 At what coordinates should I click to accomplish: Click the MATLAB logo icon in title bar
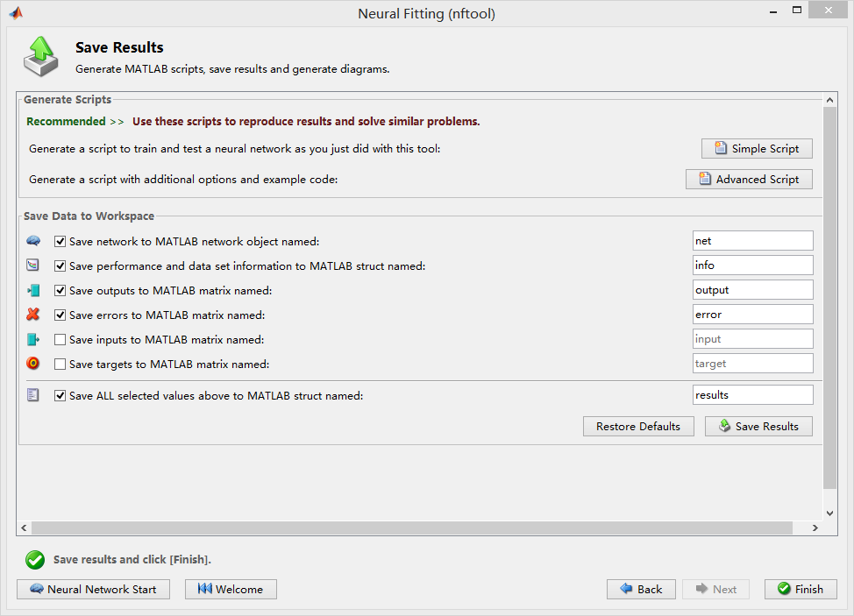tap(16, 13)
